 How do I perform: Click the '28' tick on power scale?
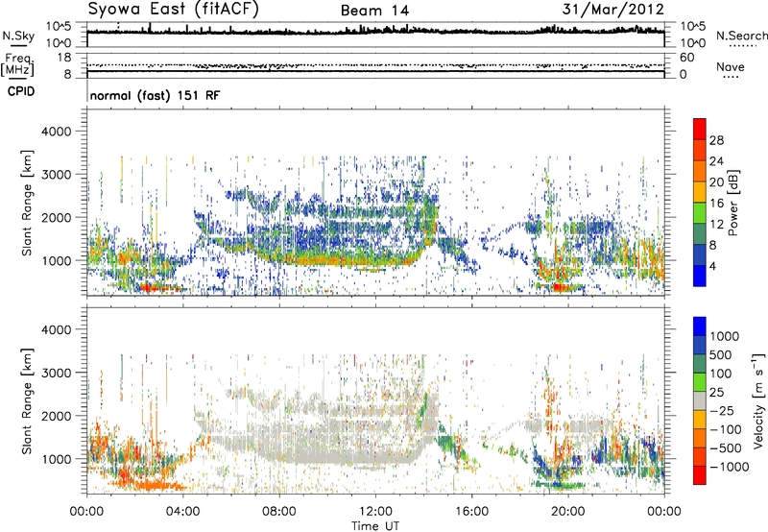[x=716, y=140]
